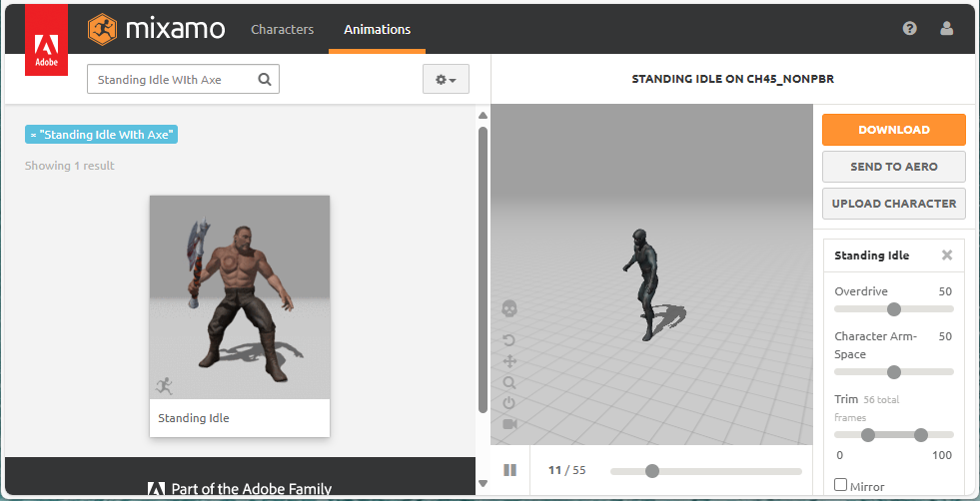Click the 3D character in viewport
The width and height of the screenshot is (980, 501).
643,284
